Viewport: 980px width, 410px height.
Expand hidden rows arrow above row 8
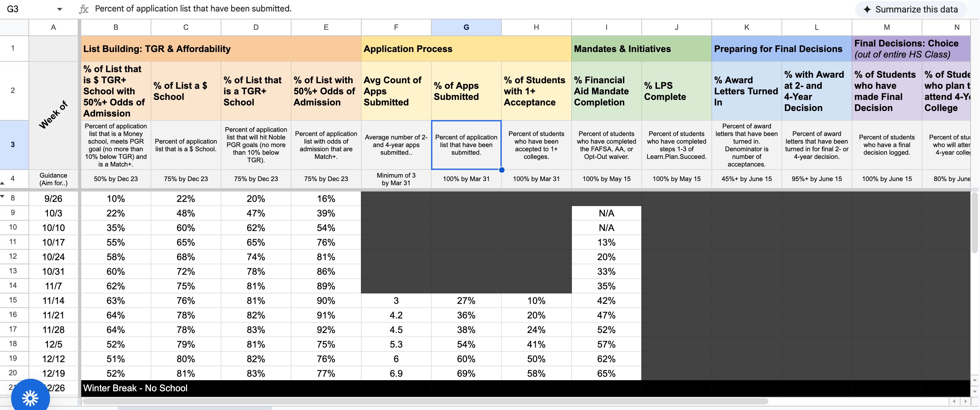tap(3, 196)
